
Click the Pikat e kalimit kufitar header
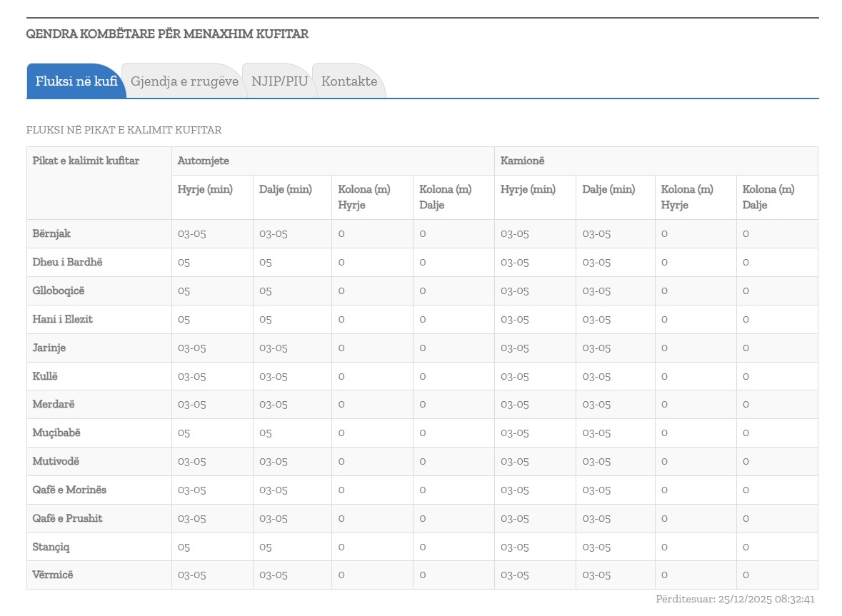86,161
